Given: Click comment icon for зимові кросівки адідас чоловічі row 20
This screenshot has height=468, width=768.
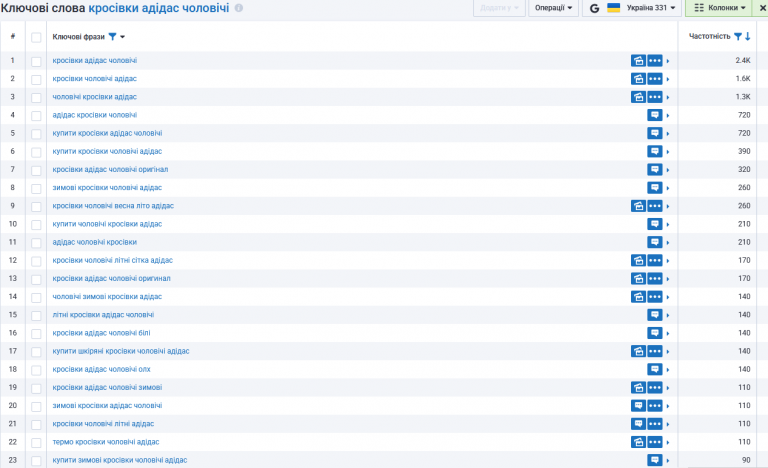Looking at the screenshot, I should tap(638, 405).
